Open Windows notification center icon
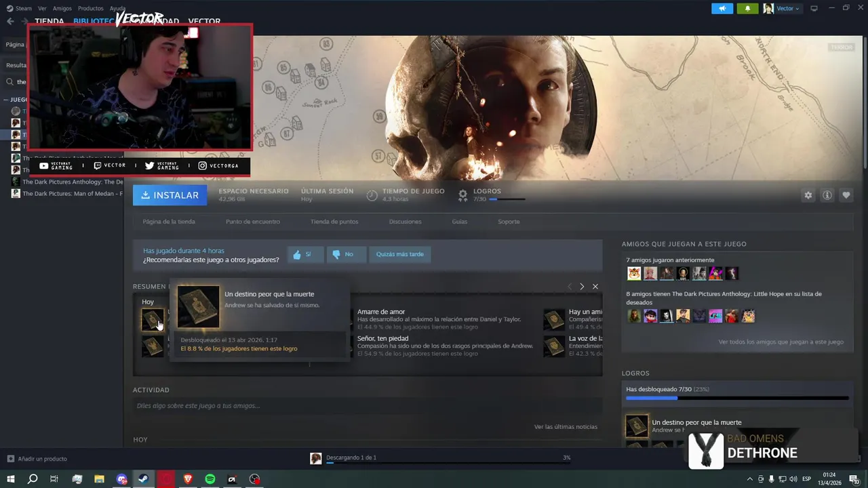Image resolution: width=868 pixels, height=488 pixels. coord(854,479)
